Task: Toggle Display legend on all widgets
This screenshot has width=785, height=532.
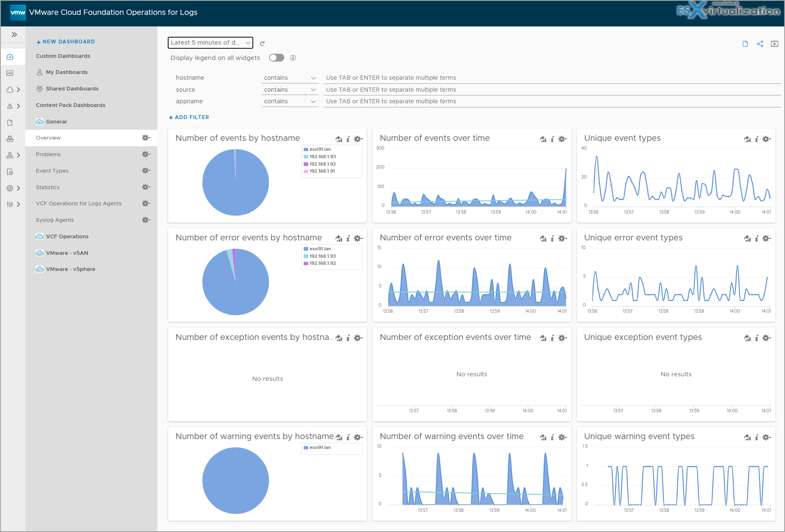Action: [x=276, y=58]
